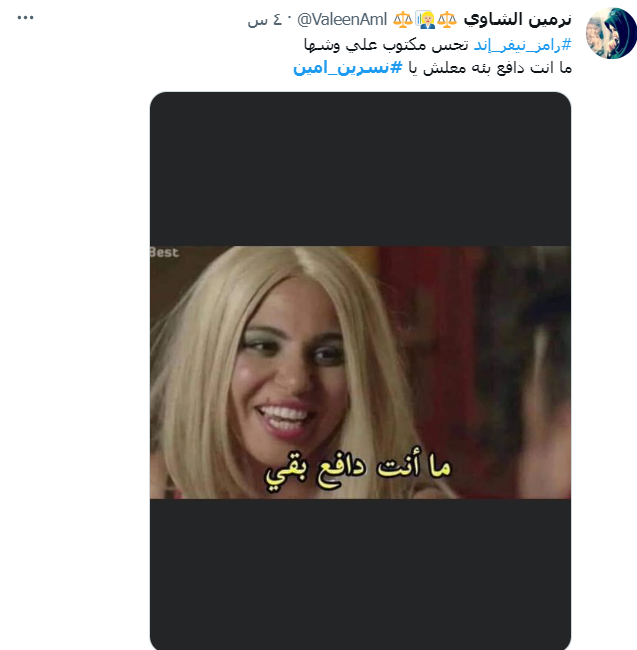Viewport: 637px width, 650px height.
Task: Open the three-dot more options menu
Action: coord(25,17)
